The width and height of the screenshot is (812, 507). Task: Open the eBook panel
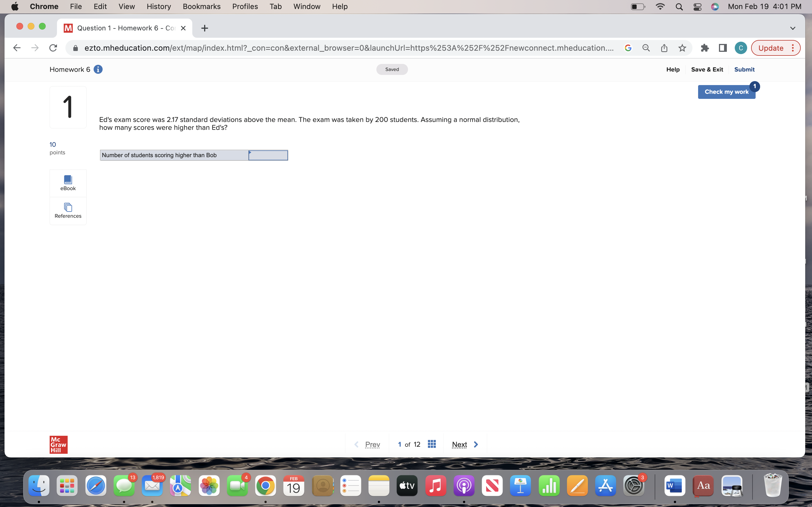pyautogui.click(x=68, y=183)
